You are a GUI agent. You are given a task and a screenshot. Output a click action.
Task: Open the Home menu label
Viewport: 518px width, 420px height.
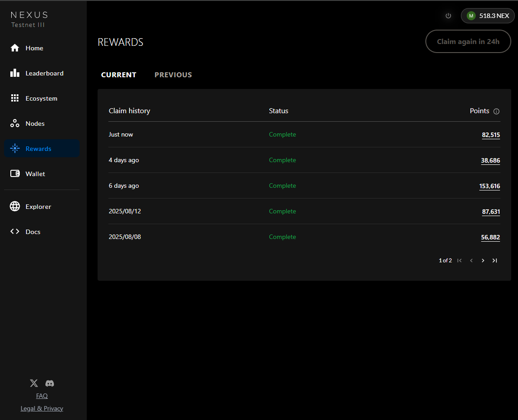tap(34, 48)
